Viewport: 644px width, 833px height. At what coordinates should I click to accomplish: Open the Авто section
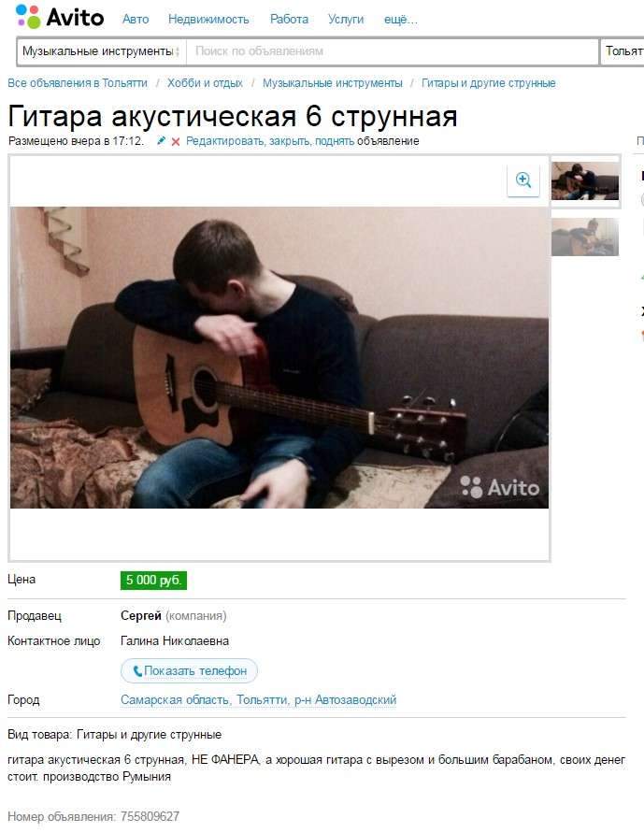136,19
